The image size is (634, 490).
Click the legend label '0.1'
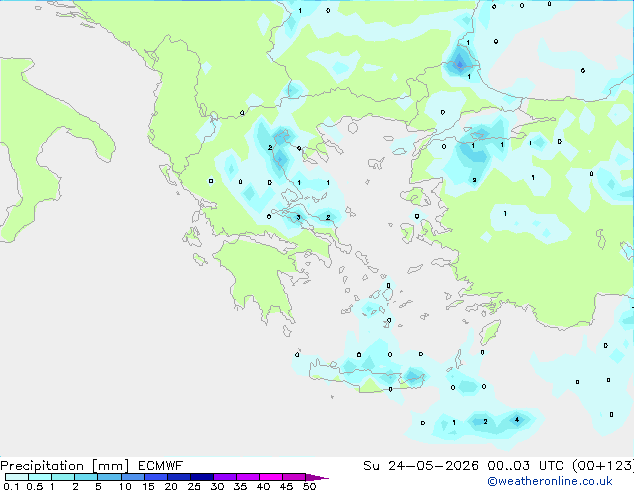click(x=11, y=486)
